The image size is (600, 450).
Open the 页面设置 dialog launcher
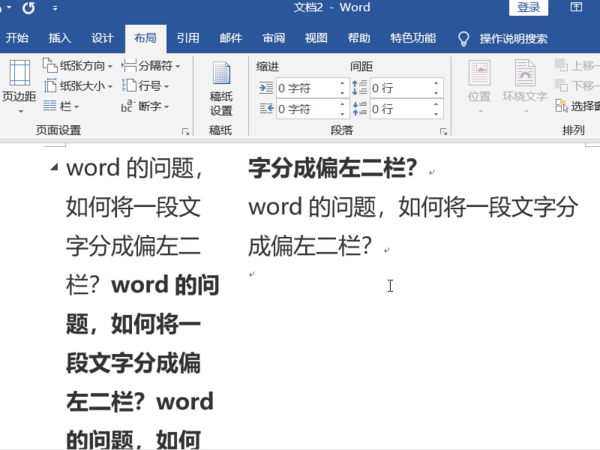coord(186,132)
